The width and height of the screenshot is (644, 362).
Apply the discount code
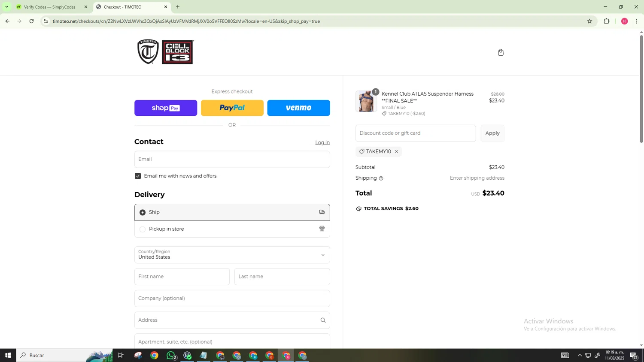[x=492, y=133]
